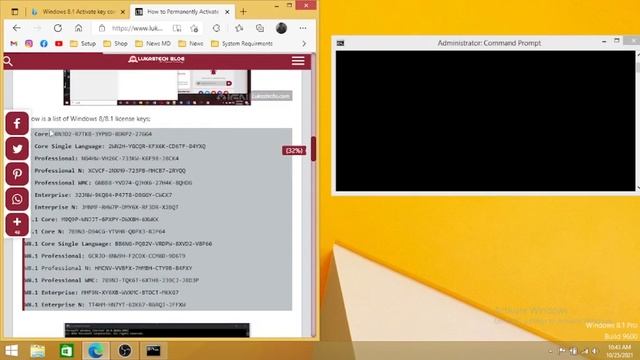Open the Gmail bookmark

(x=13, y=44)
